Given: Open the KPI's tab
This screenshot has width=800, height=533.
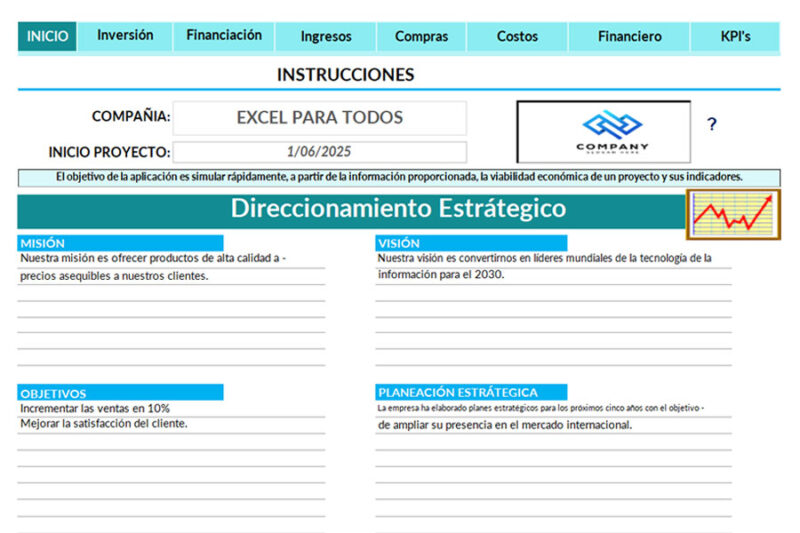Looking at the screenshot, I should pos(735,36).
